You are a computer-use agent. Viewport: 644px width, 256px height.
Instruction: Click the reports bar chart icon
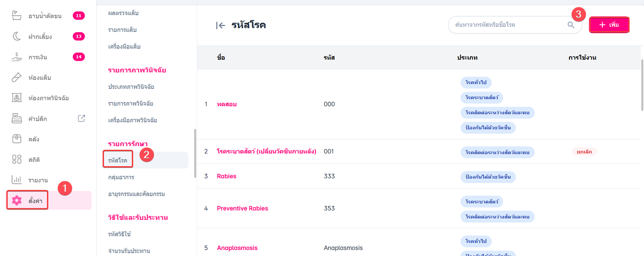[17, 180]
